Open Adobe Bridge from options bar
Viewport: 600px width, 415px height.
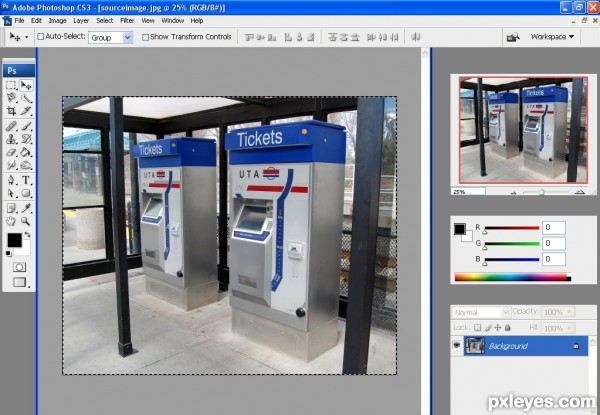[513, 37]
